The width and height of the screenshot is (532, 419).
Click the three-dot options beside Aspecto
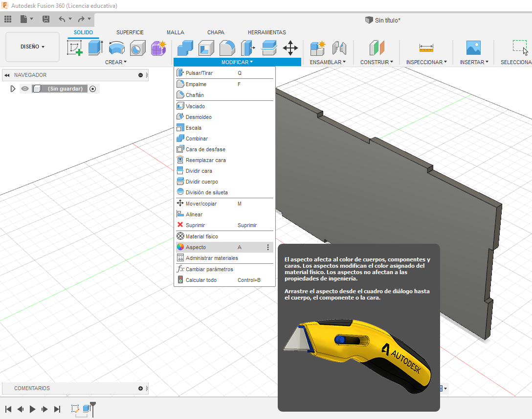point(267,247)
